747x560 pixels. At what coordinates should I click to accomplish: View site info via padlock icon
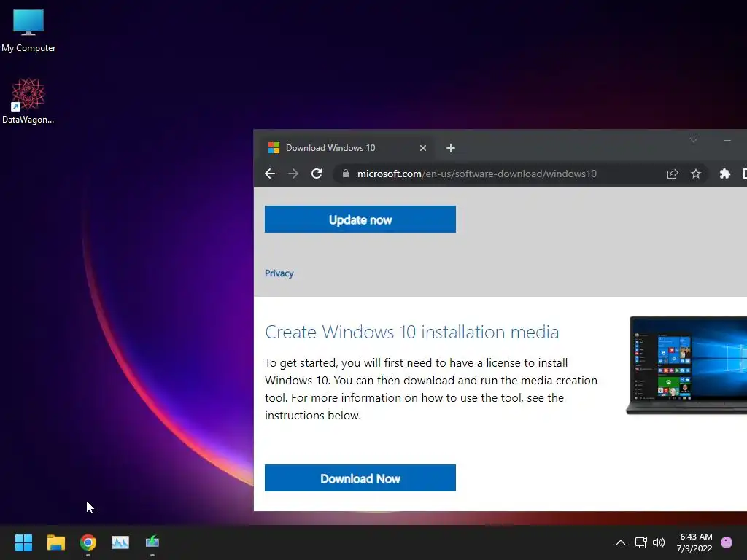(x=345, y=174)
